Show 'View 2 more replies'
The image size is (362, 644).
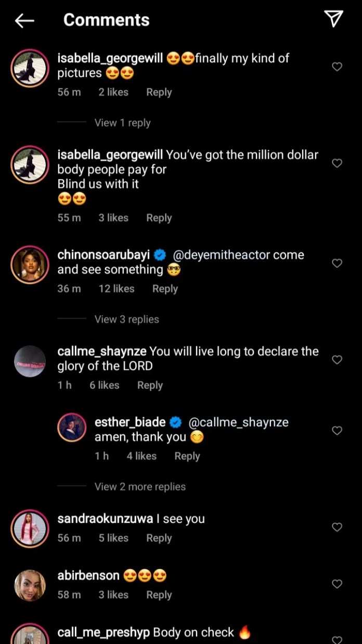click(x=140, y=487)
